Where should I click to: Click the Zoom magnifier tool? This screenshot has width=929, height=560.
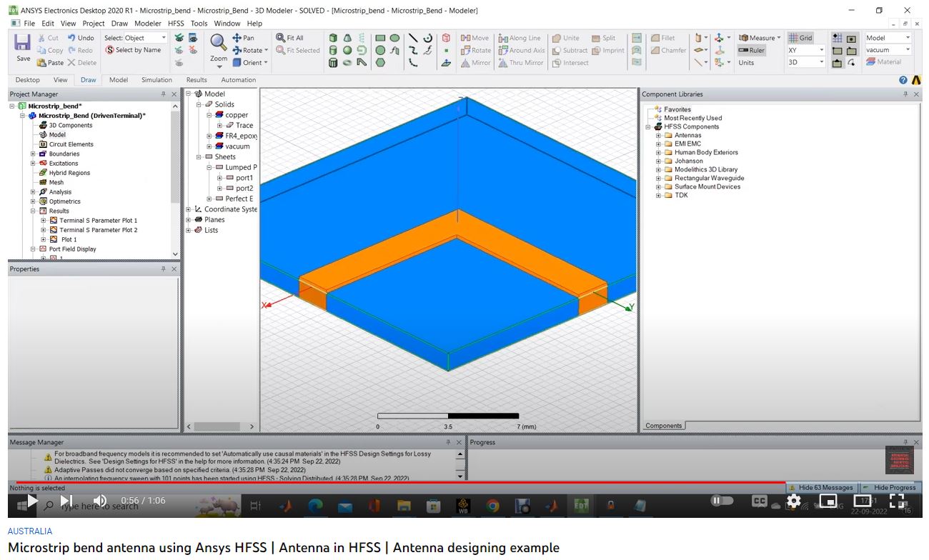coord(218,43)
